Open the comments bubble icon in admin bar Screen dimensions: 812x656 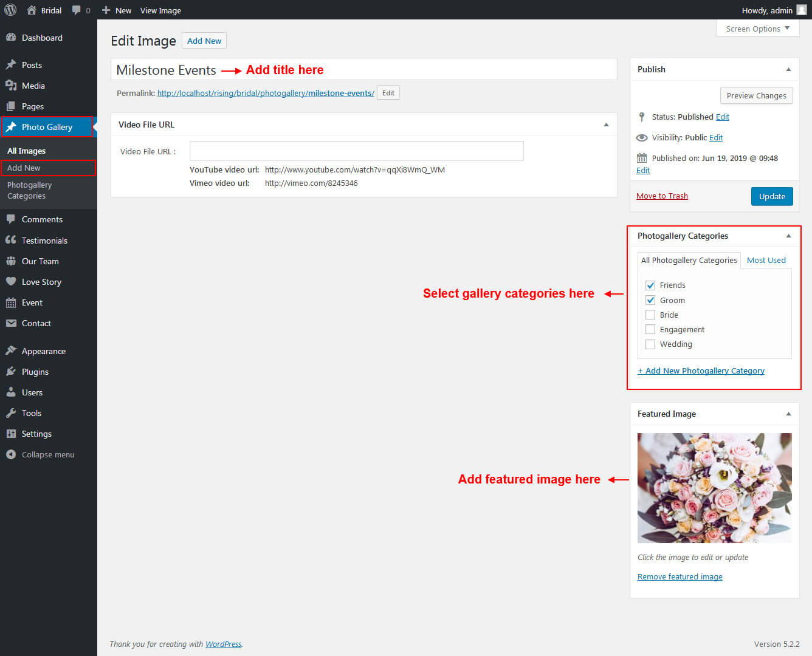pyautogui.click(x=76, y=10)
